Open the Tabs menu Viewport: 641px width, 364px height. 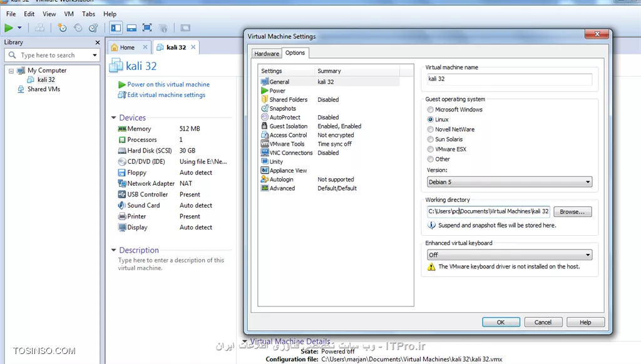pos(88,14)
